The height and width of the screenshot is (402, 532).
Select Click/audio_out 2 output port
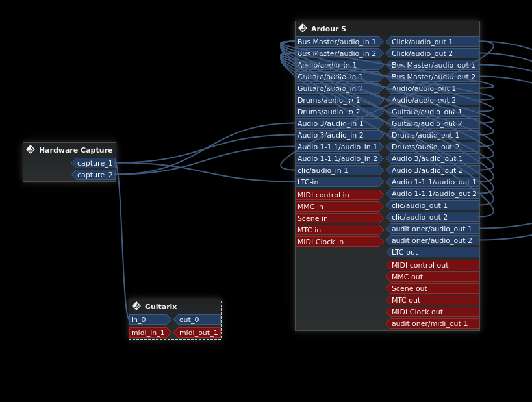pyautogui.click(x=433, y=53)
